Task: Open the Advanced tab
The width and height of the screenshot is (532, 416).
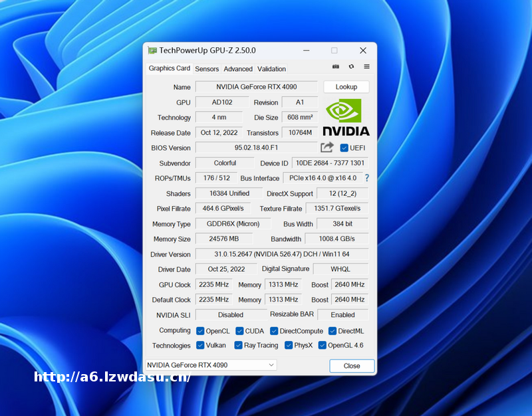Action: tap(238, 69)
